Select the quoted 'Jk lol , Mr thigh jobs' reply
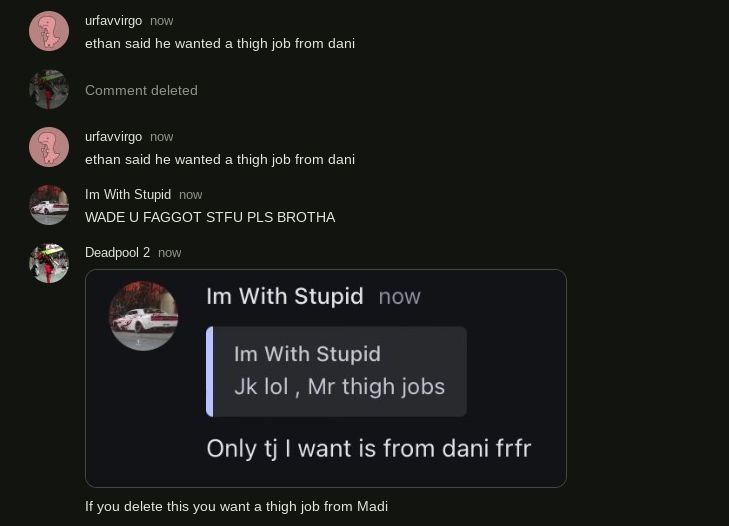This screenshot has height=526, width=729. tap(337, 371)
